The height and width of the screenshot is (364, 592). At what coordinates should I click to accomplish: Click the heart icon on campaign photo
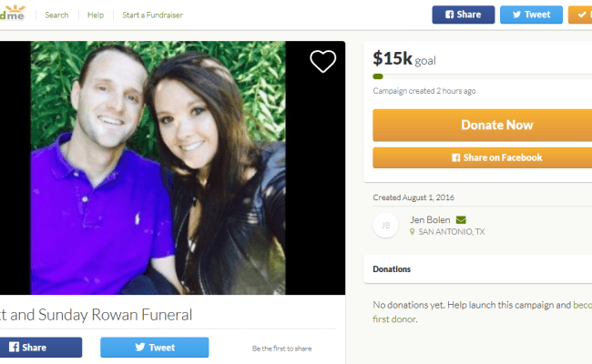tap(322, 61)
